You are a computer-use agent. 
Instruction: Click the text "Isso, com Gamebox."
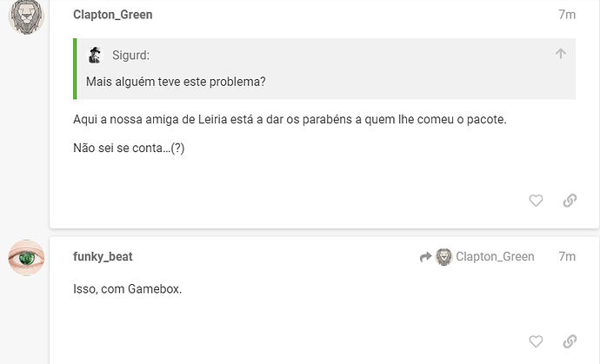pyautogui.click(x=128, y=289)
